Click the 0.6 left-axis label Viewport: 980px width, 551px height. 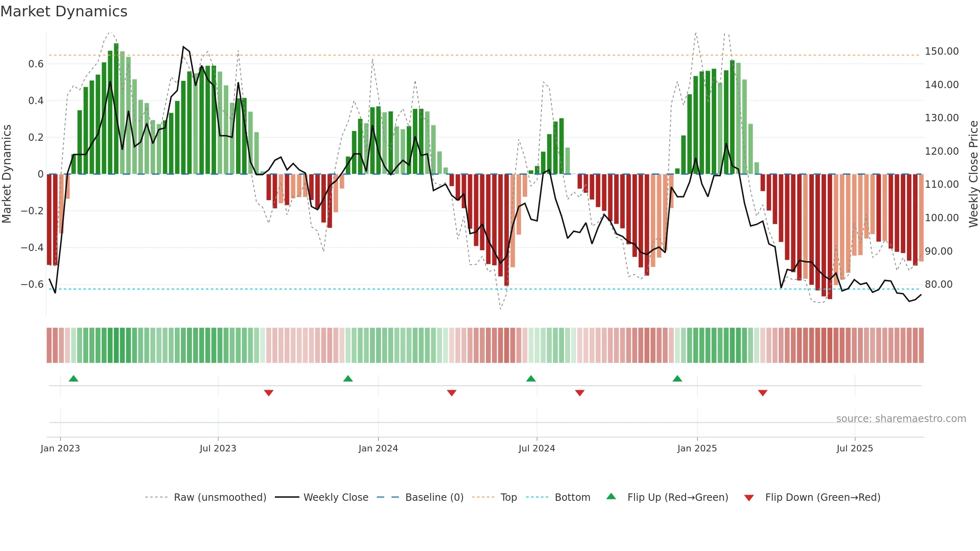(36, 64)
